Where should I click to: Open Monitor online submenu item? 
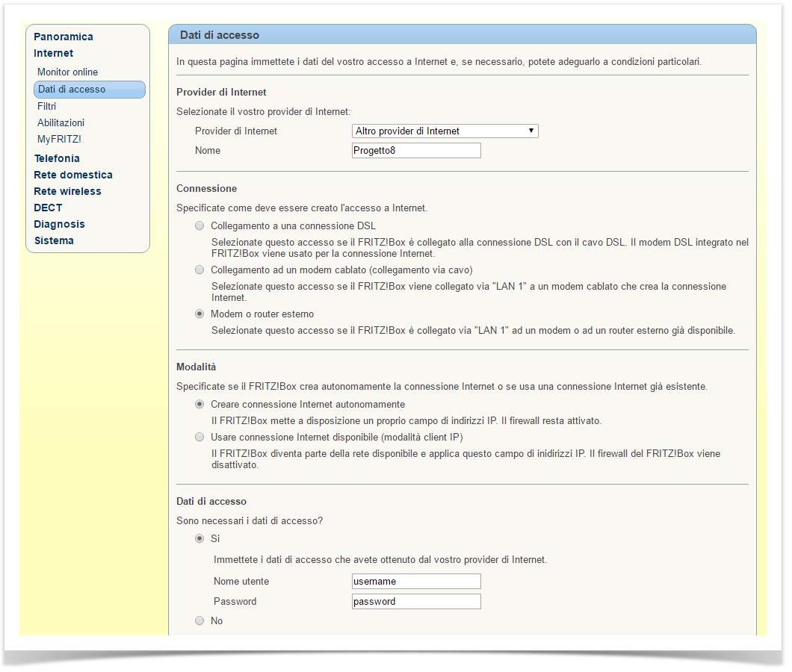68,72
